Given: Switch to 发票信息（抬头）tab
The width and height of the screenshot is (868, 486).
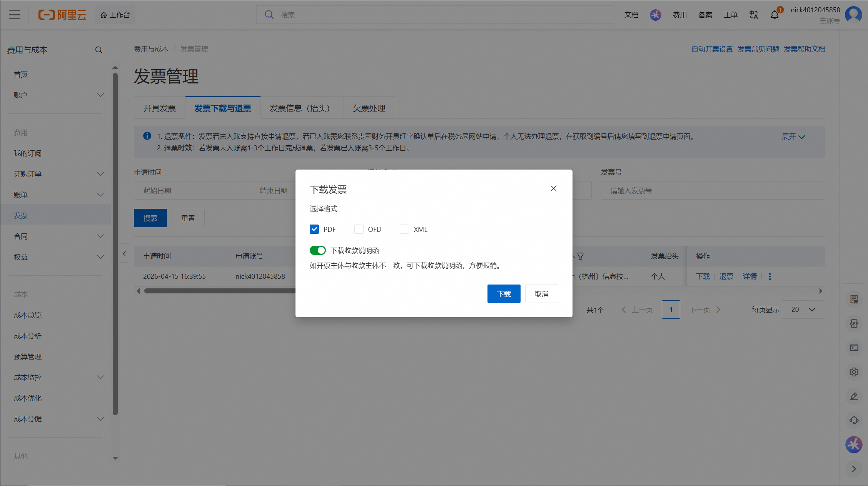Looking at the screenshot, I should click(302, 108).
